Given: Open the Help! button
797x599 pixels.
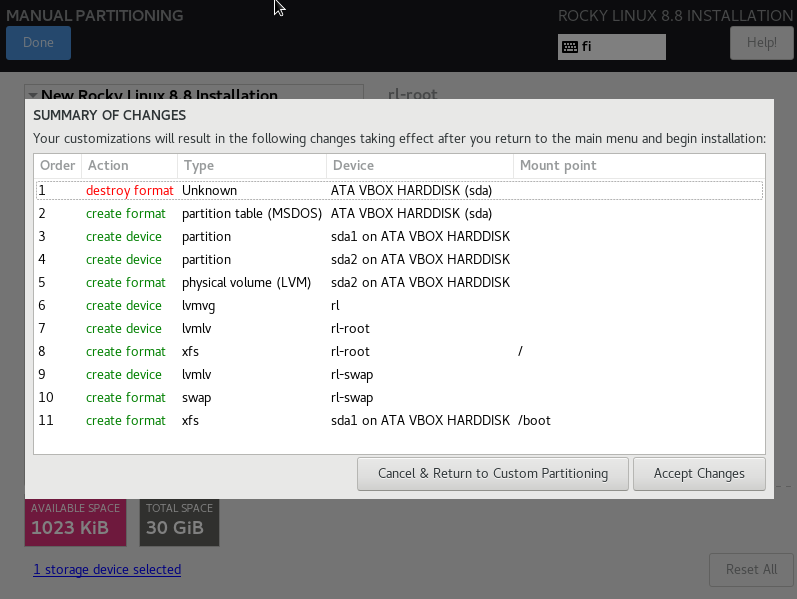Looking at the screenshot, I should pos(761,43).
